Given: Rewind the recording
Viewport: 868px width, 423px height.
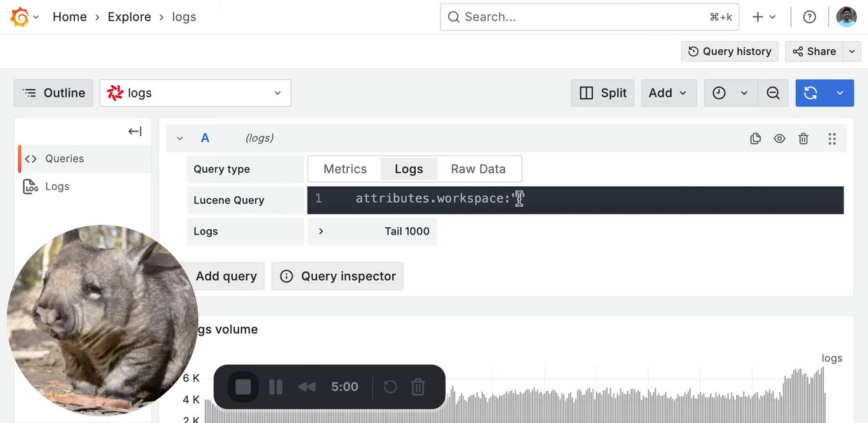Looking at the screenshot, I should coord(306,387).
